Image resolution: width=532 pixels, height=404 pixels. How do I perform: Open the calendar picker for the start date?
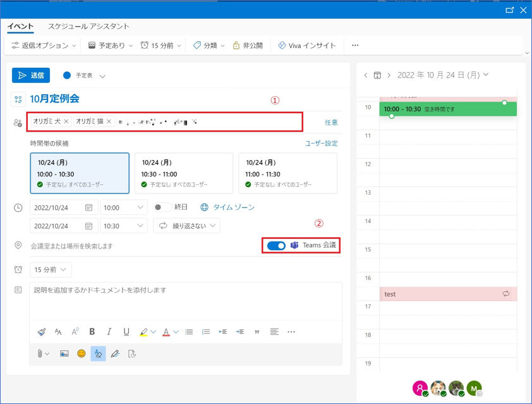(89, 207)
